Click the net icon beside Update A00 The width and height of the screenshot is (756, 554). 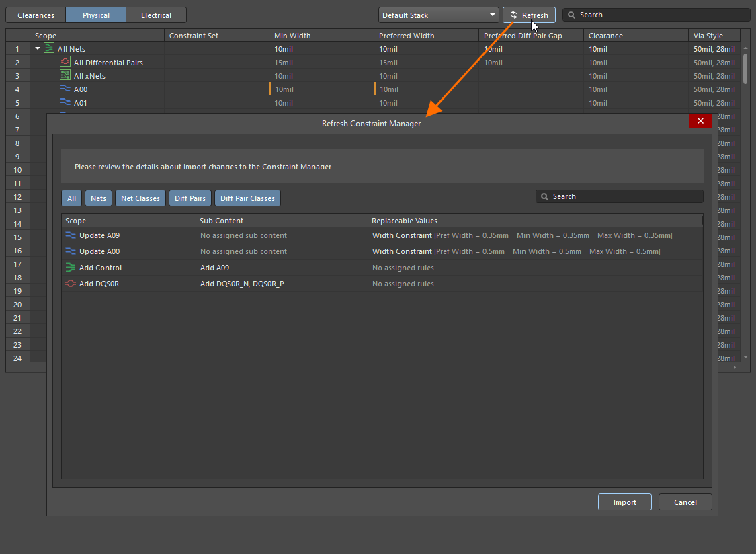(x=70, y=251)
